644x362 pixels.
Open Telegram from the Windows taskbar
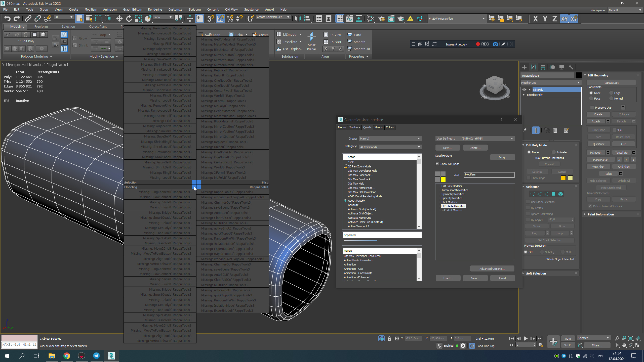(x=96, y=356)
